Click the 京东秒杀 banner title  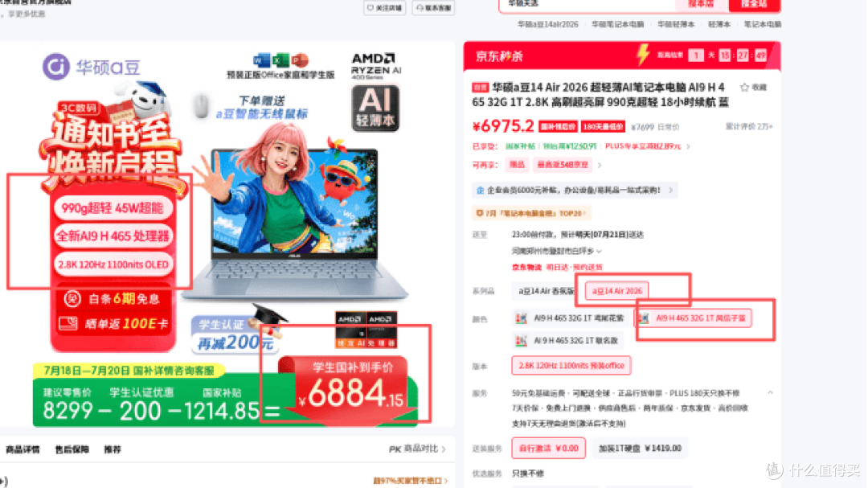pyautogui.click(x=499, y=56)
